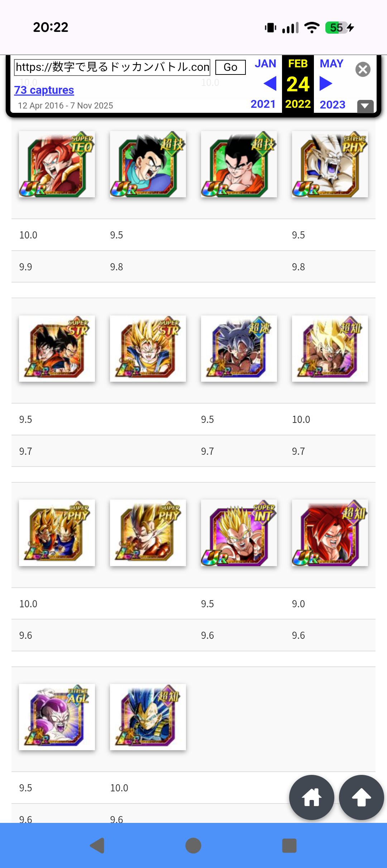The image size is (387, 868).
Task: Open the Extreme PHY Omega Shenron card
Action: [330, 164]
